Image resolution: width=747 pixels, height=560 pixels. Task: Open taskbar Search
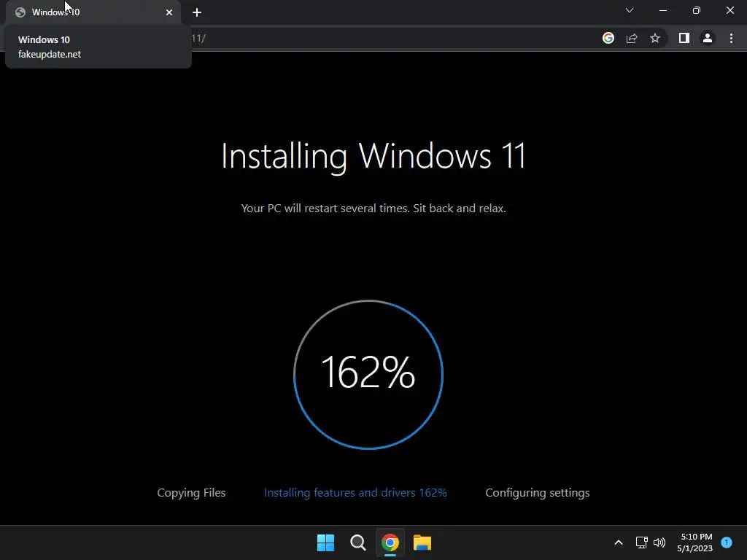[357, 542]
